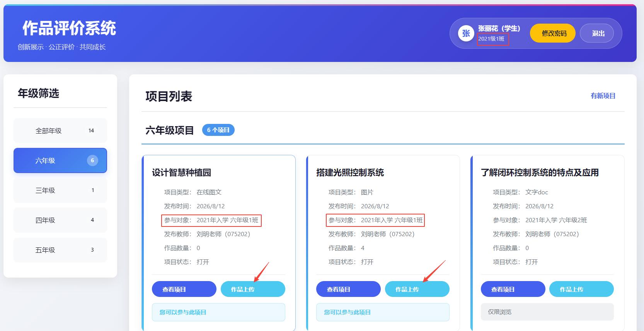The width and height of the screenshot is (644, 331).
Task: Click the 设计智慧种植园 card title
Action: [x=181, y=173]
